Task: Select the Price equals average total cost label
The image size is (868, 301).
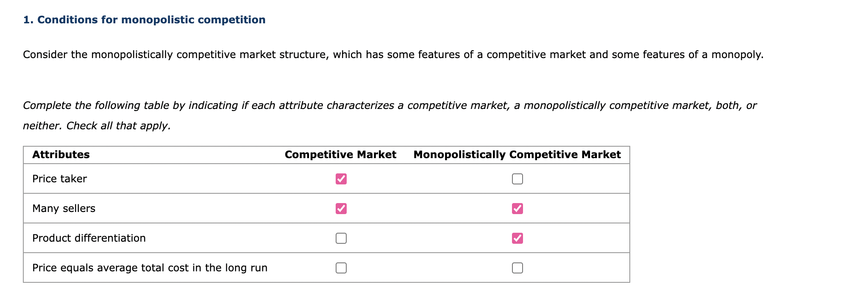Action: [150, 268]
